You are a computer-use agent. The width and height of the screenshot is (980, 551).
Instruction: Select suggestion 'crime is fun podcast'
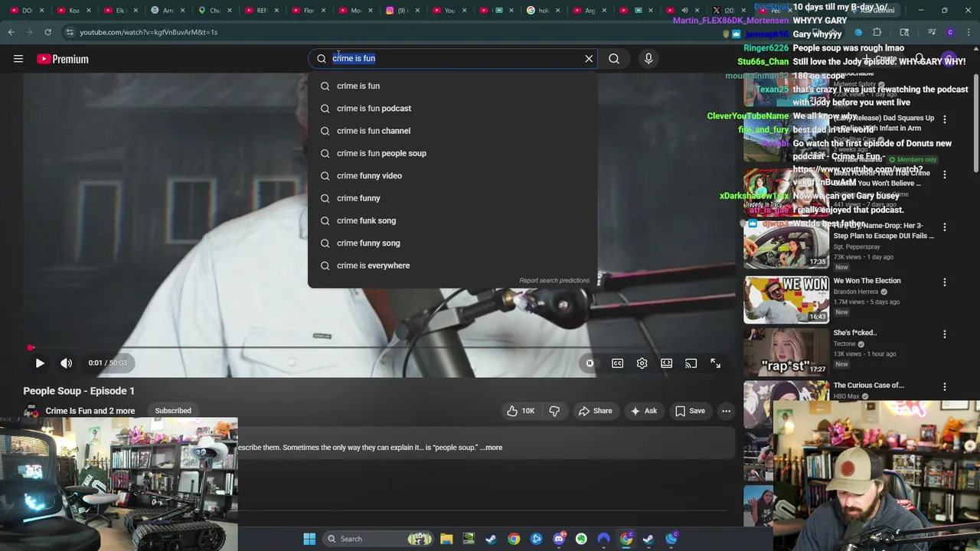tap(452, 108)
